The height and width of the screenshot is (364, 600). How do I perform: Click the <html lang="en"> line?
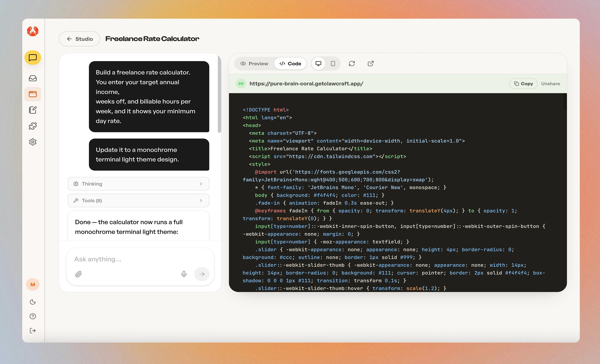267,118
